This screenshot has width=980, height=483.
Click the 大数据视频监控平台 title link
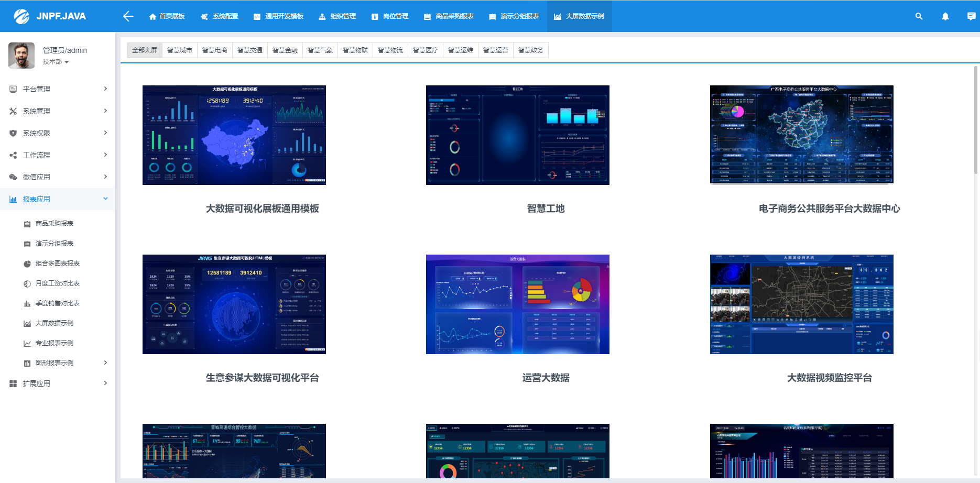tap(829, 378)
